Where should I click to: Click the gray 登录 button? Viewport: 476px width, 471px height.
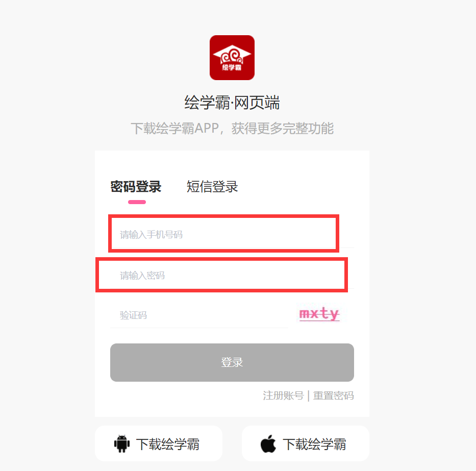pyautogui.click(x=232, y=362)
